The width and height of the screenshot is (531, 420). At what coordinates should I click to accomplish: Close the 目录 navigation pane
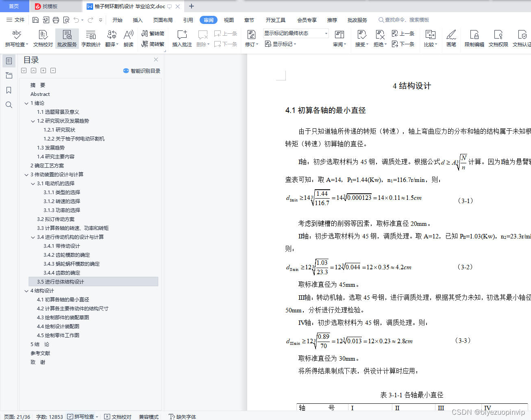coord(156,59)
